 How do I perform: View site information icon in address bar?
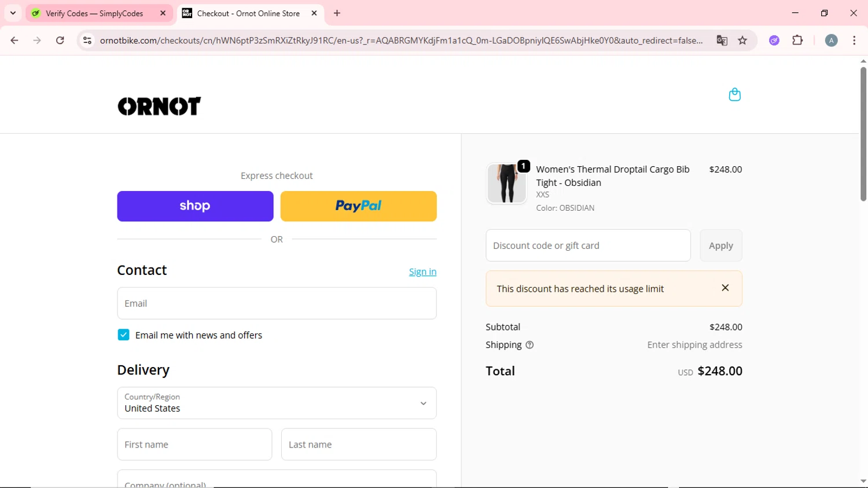pos(87,41)
